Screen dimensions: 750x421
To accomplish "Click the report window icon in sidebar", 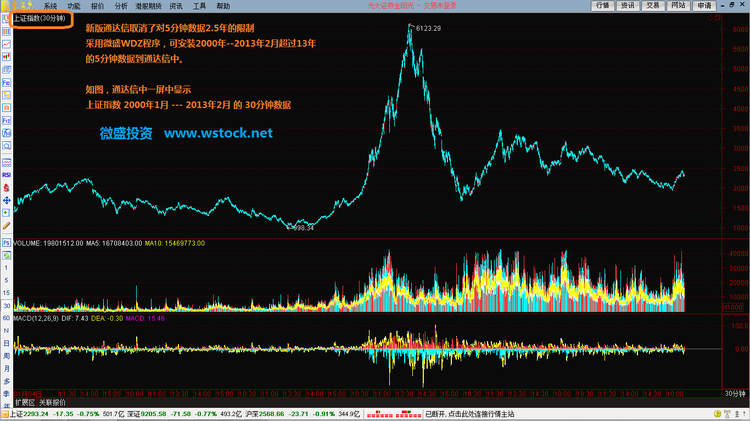I will point(6,70).
